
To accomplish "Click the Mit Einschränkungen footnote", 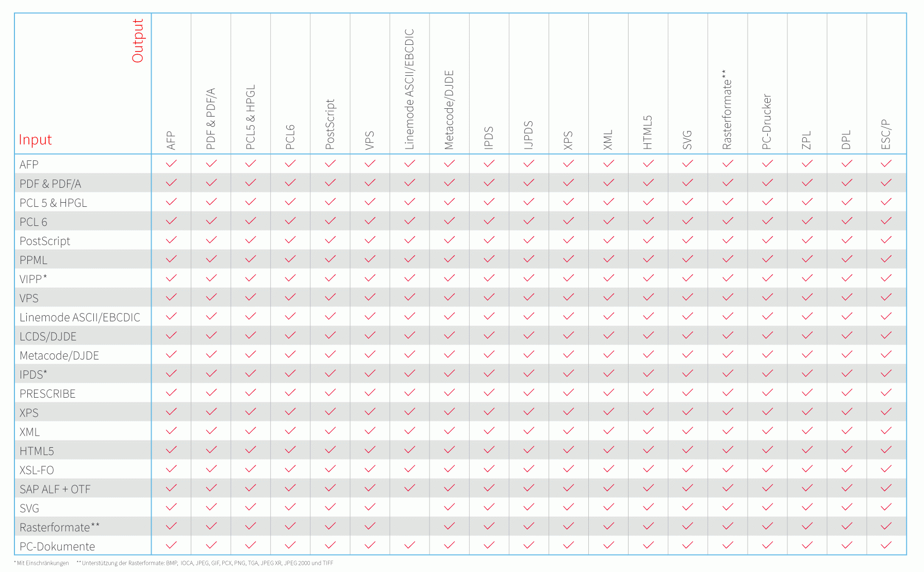I will [x=41, y=563].
